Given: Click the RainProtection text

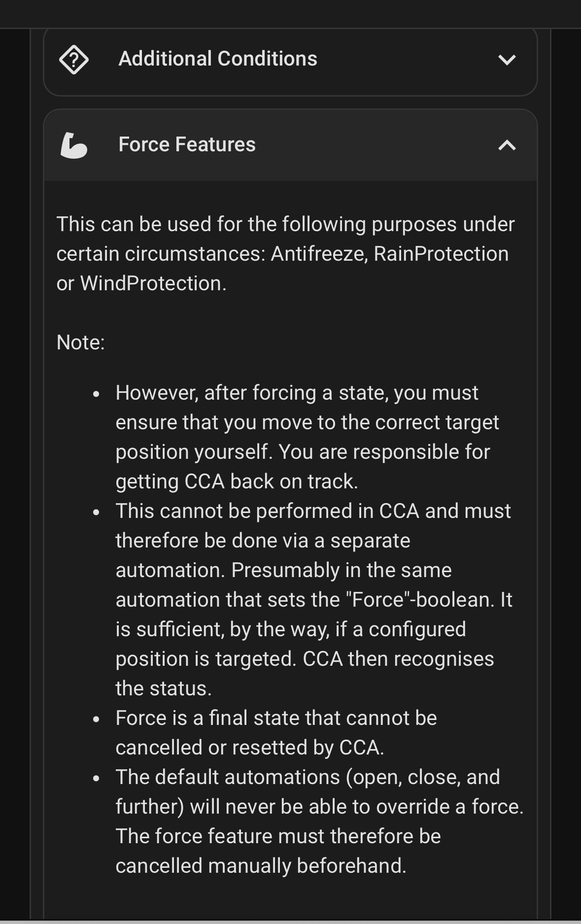Looking at the screenshot, I should pyautogui.click(x=441, y=254).
